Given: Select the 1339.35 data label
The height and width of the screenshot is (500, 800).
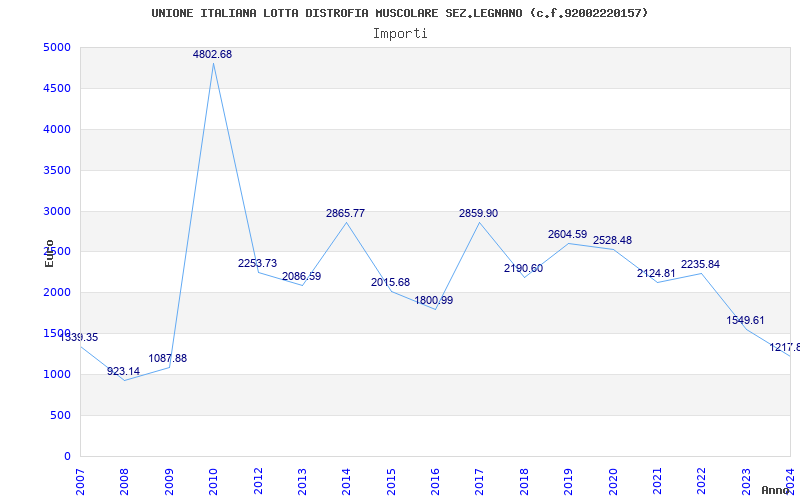Looking at the screenshot, I should pyautogui.click(x=79, y=337).
